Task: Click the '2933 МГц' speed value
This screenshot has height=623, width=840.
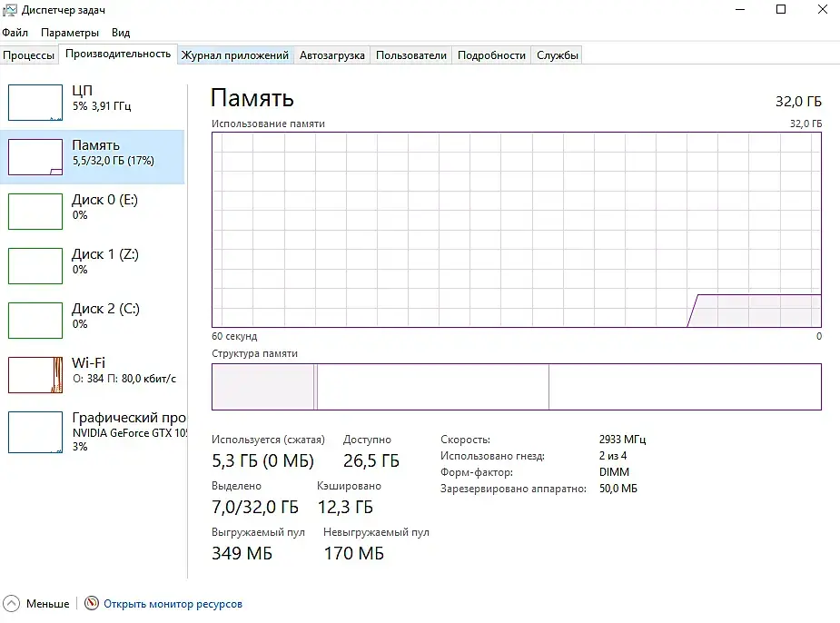Action: (622, 440)
